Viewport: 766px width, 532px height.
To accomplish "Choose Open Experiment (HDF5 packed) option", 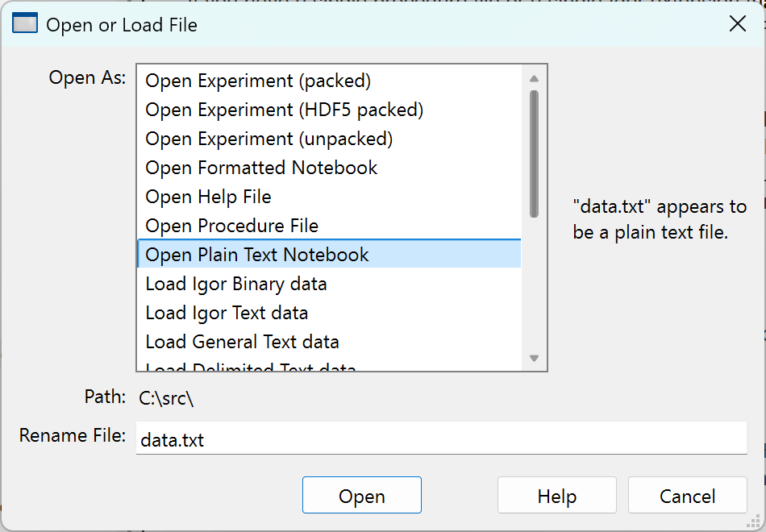I will click(284, 110).
